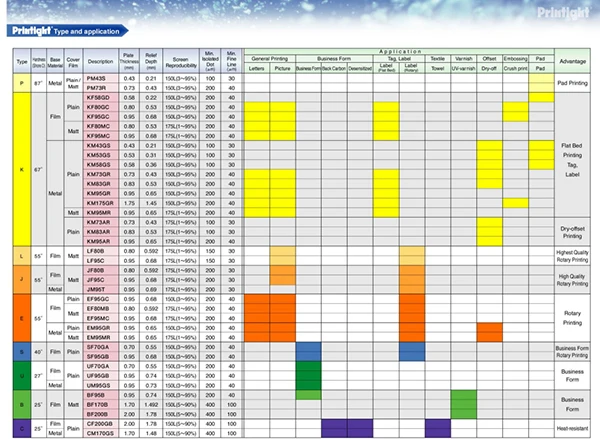Click the 1.75 plate thickness value

pyautogui.click(x=129, y=203)
